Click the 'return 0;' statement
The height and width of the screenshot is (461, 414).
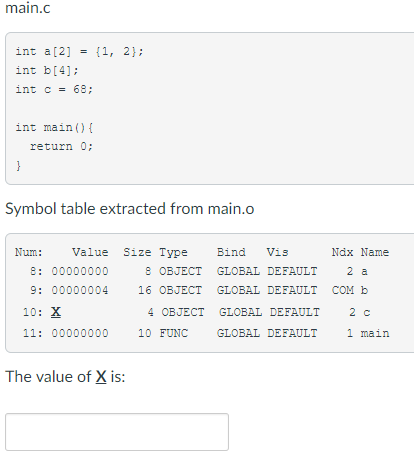(62, 146)
